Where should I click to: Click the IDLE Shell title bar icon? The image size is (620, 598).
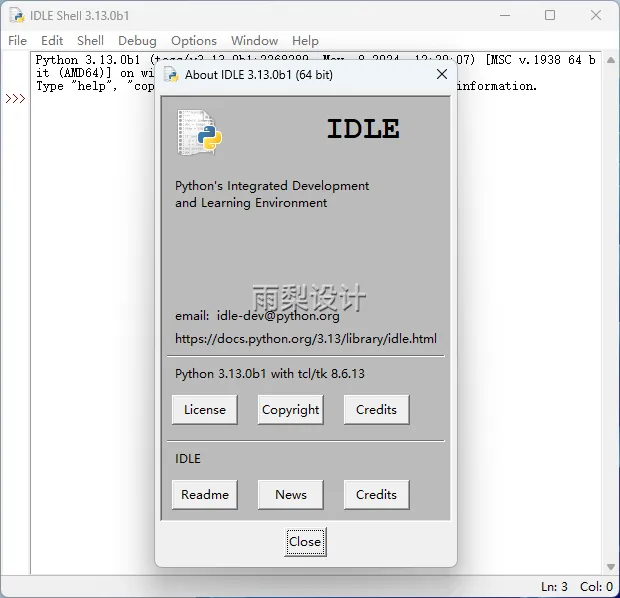(17, 15)
